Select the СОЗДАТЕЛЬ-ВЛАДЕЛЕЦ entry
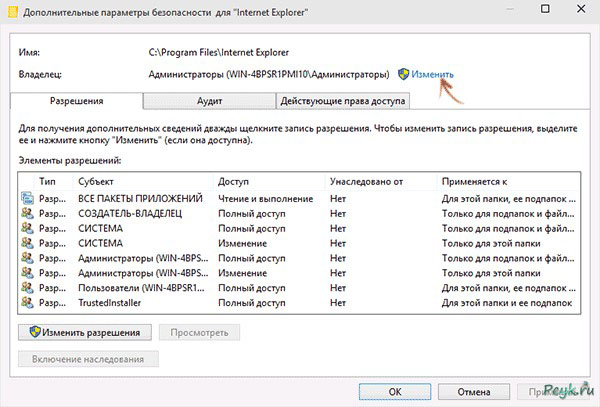 point(130,213)
